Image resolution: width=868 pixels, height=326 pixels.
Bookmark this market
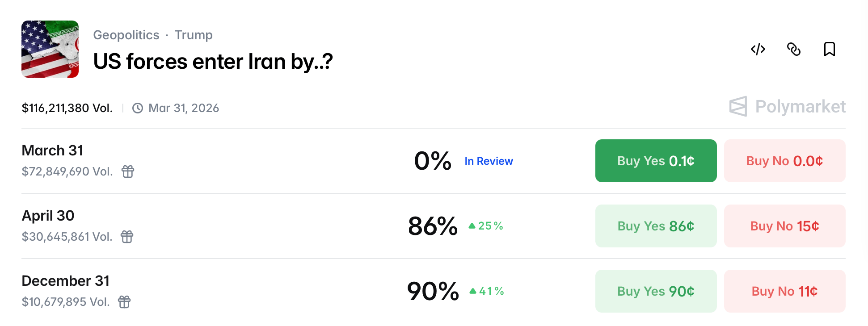(x=829, y=49)
